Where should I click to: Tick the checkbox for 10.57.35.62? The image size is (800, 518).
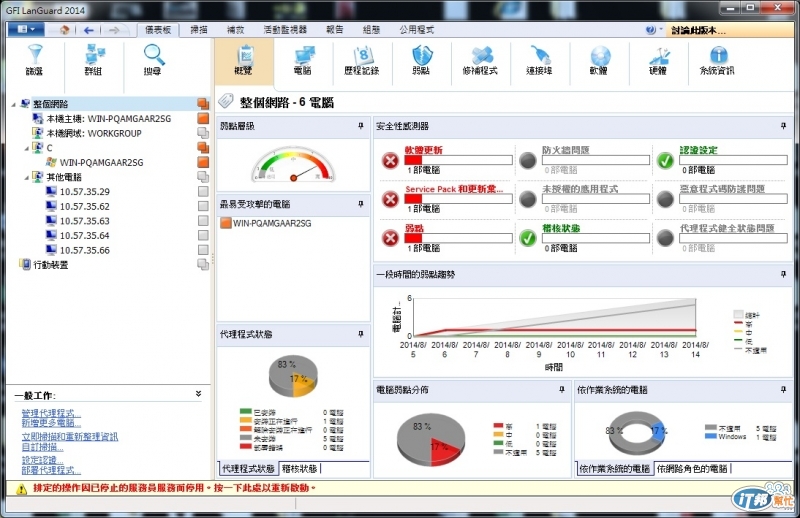[x=203, y=206]
